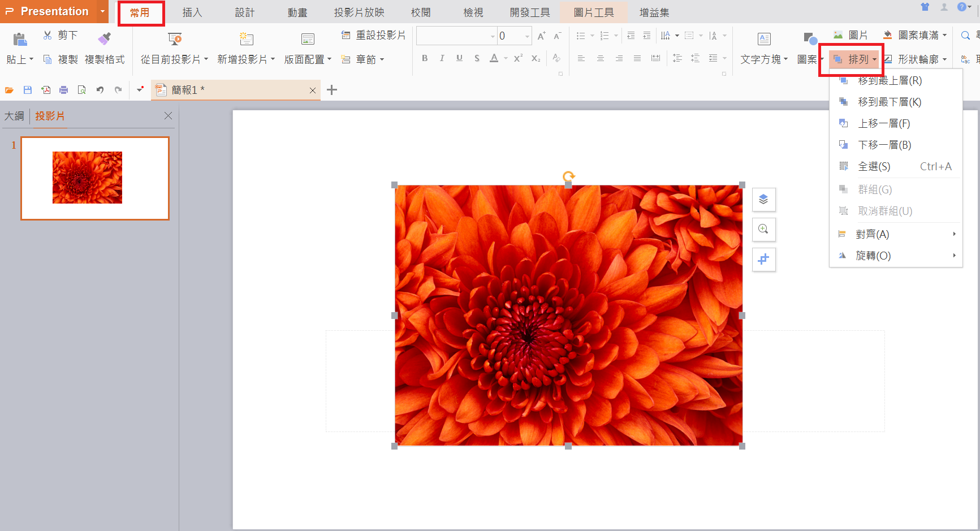
Task: Select the Format Painter brush icon
Action: point(105,38)
